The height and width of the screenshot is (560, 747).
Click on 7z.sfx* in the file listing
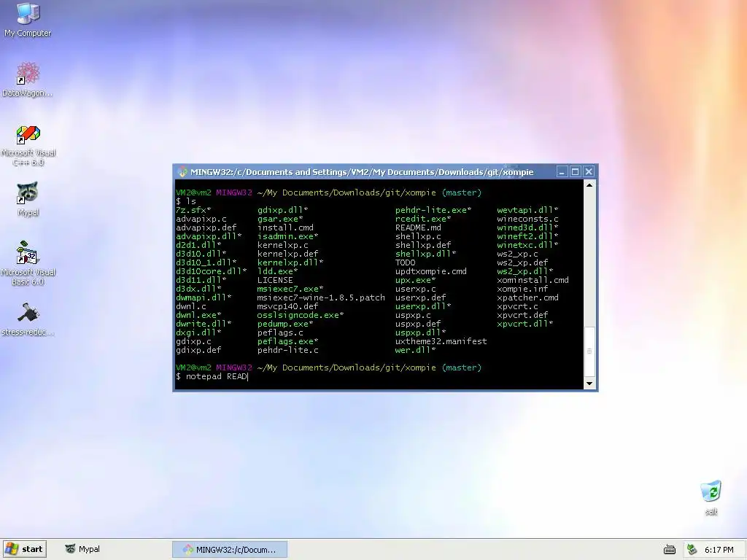click(193, 210)
